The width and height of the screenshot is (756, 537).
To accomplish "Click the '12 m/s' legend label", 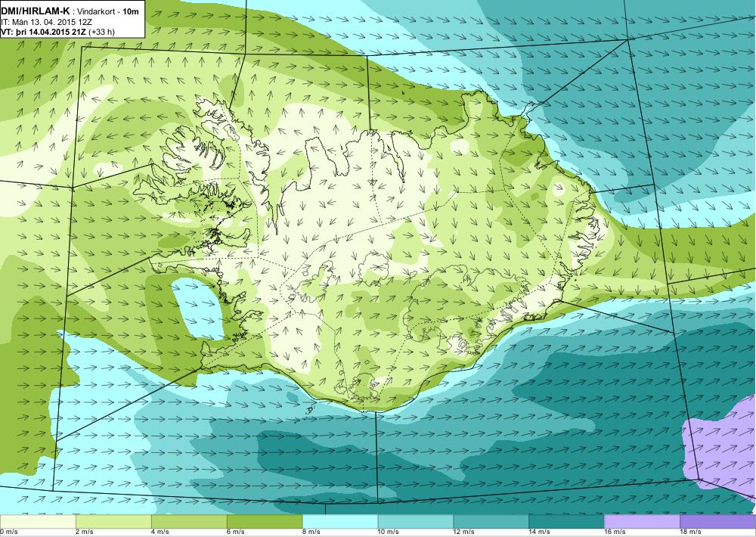I will coord(464,532).
